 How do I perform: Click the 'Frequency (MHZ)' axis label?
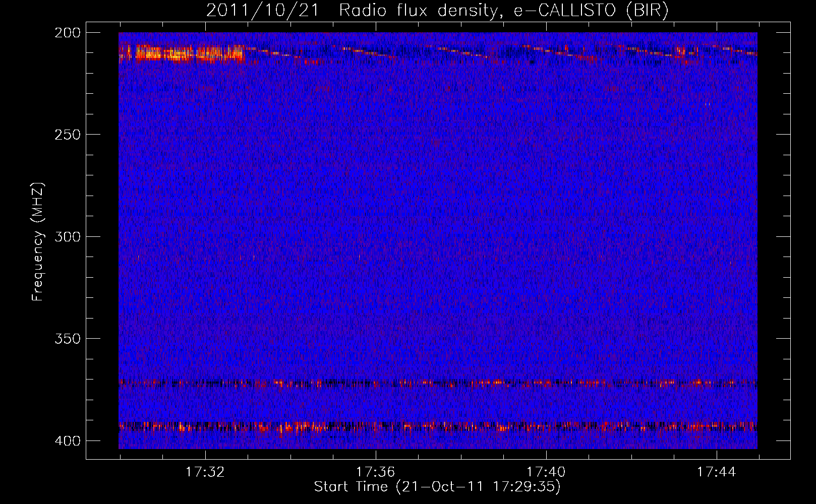38,241
